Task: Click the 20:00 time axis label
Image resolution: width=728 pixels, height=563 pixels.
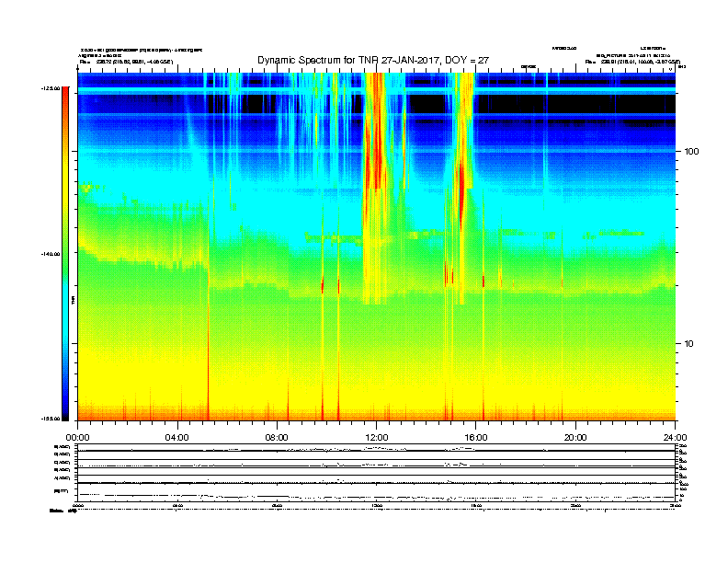Action: tap(575, 438)
